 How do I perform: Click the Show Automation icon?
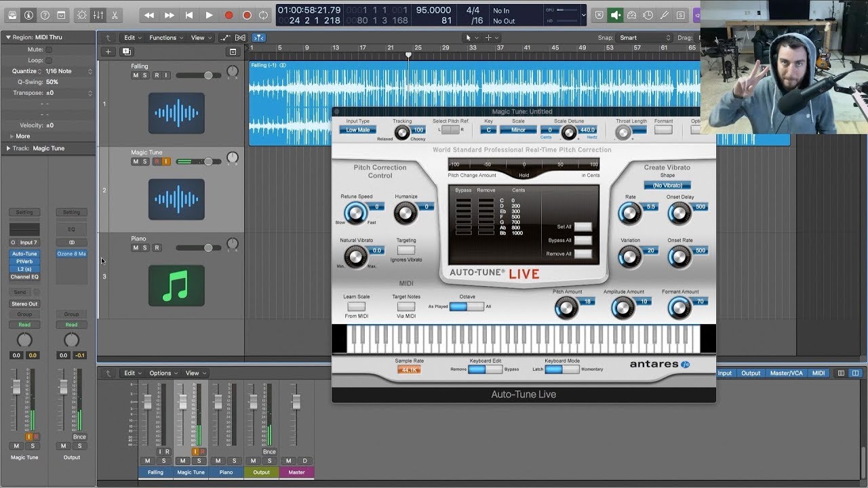tap(225, 38)
